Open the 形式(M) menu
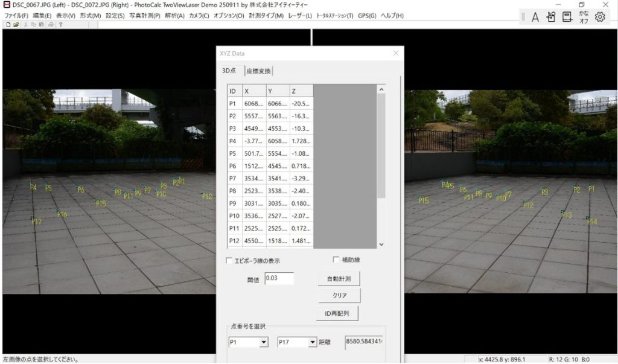This screenshot has height=364, width=618. tap(91, 16)
